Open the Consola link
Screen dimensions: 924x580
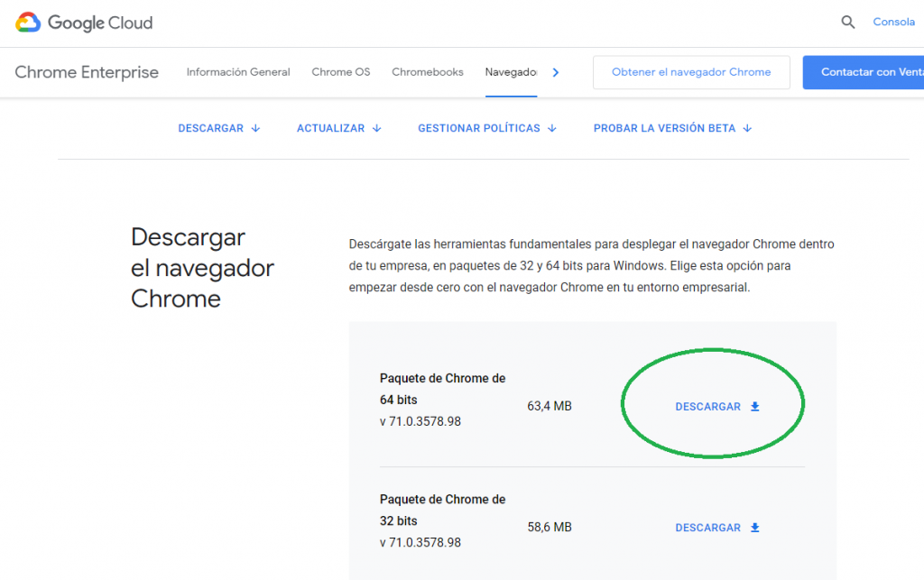(893, 22)
